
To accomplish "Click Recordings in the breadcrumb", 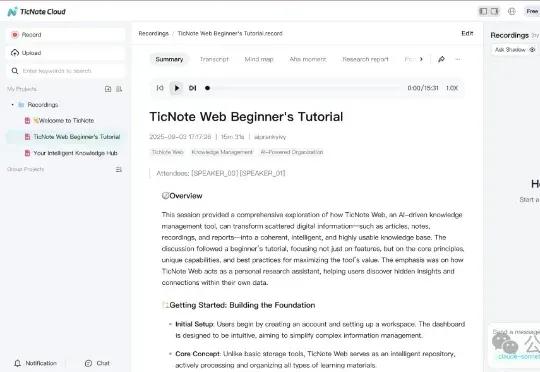I will click(154, 33).
